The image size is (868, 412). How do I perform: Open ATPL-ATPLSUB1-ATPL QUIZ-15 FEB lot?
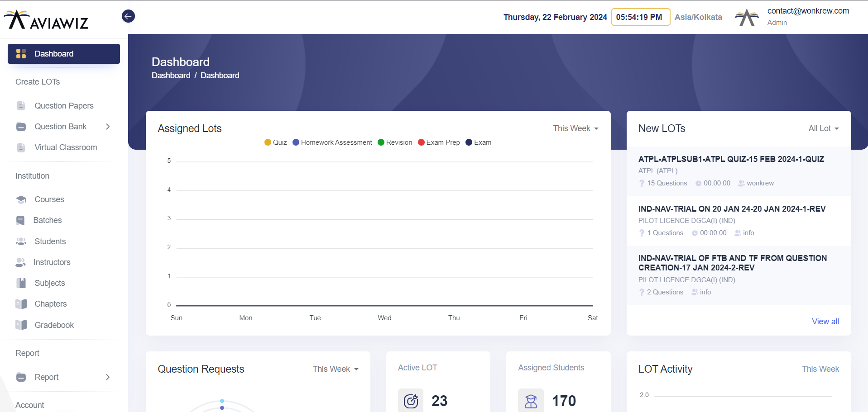click(731, 159)
